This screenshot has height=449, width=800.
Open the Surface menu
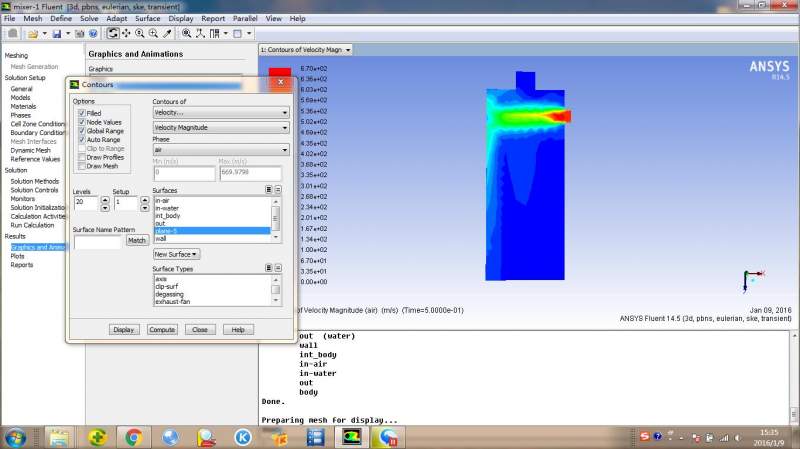[x=147, y=18]
